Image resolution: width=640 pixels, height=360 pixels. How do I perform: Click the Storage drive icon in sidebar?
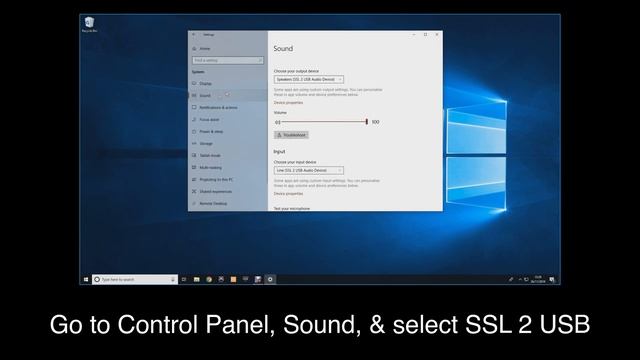[194, 144]
